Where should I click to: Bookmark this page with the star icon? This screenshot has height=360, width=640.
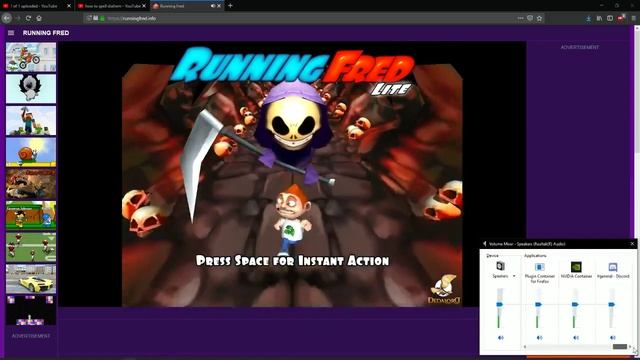pyautogui.click(x=539, y=18)
